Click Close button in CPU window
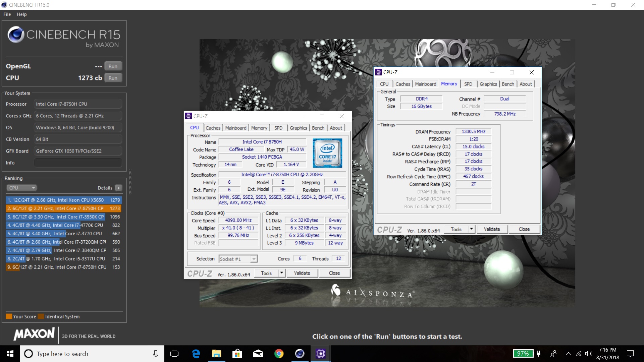This screenshot has width=644, height=362. pos(334,273)
